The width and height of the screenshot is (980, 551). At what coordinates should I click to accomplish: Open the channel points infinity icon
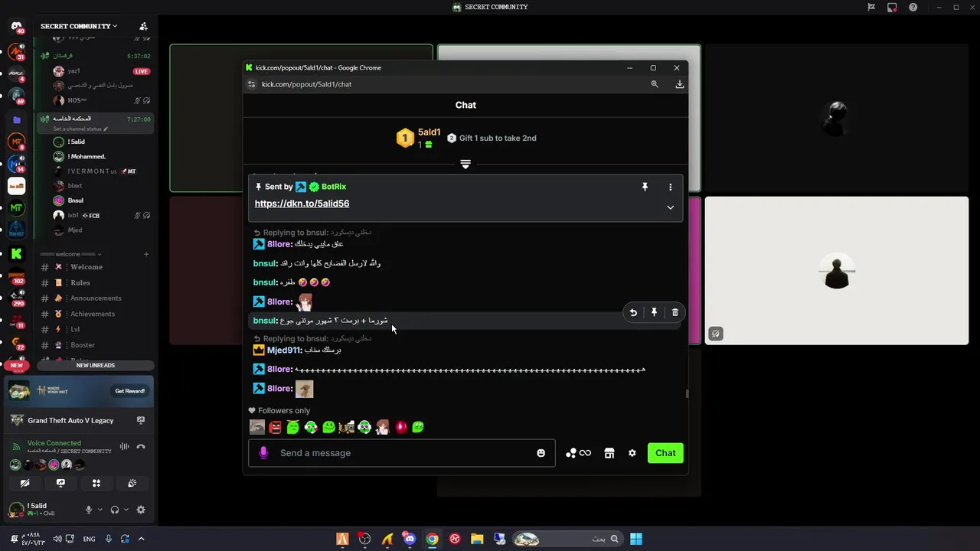(x=578, y=453)
